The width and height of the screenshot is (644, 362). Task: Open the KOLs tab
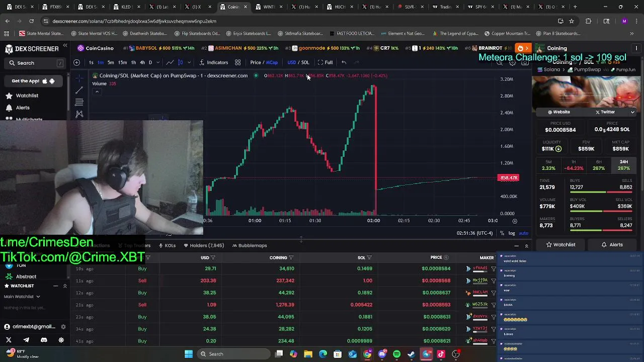(167, 245)
